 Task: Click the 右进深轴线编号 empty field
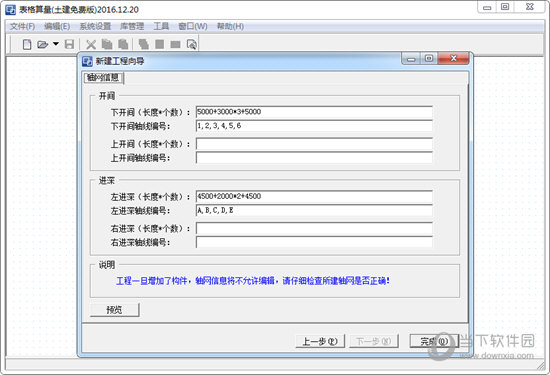click(x=314, y=242)
